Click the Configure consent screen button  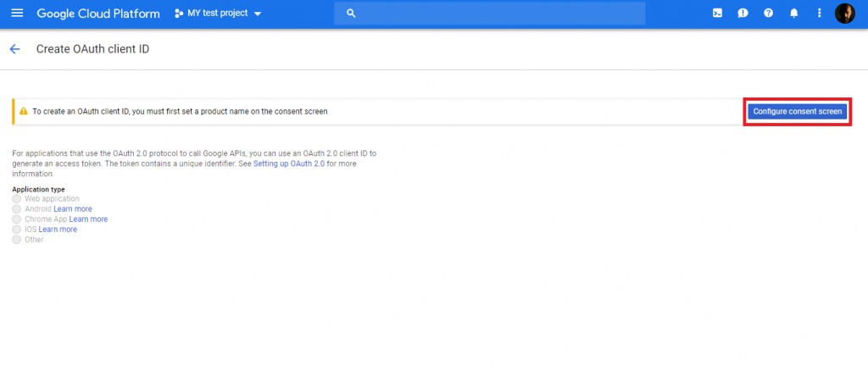(797, 111)
